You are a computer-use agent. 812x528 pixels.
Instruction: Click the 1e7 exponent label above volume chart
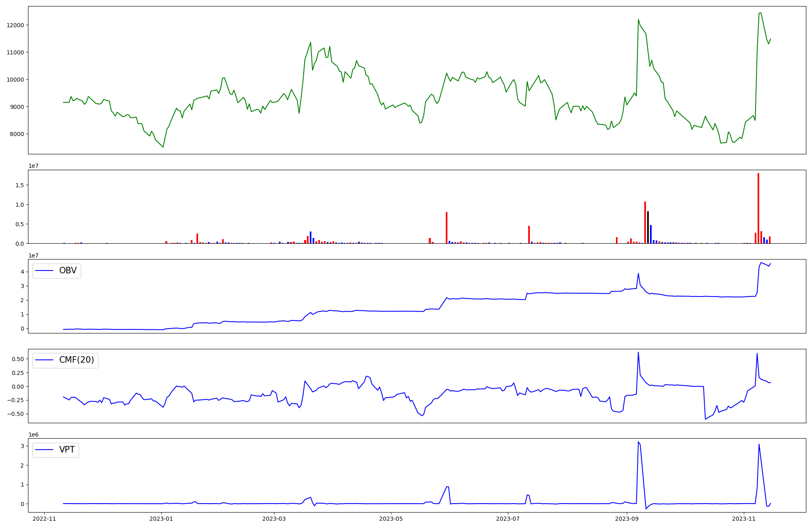33,166
